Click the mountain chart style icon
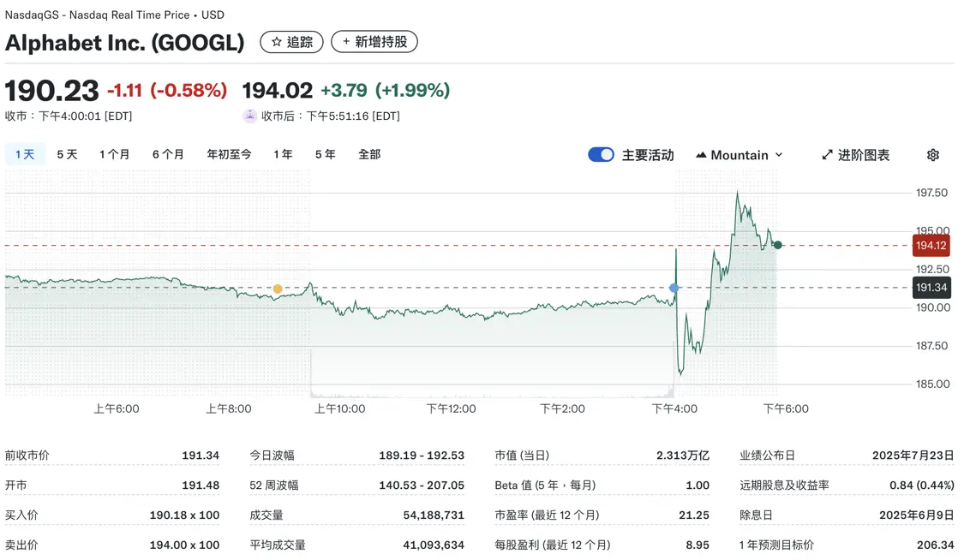 click(703, 154)
